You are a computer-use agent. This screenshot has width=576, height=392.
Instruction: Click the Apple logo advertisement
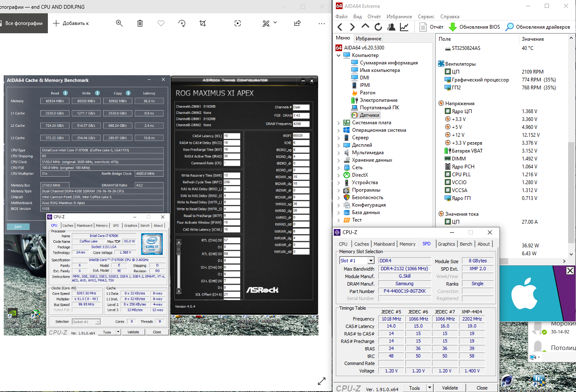click(x=525, y=294)
